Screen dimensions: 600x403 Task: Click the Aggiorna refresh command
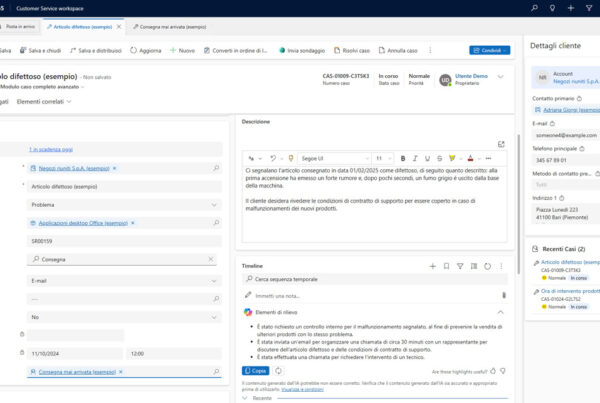coord(145,51)
